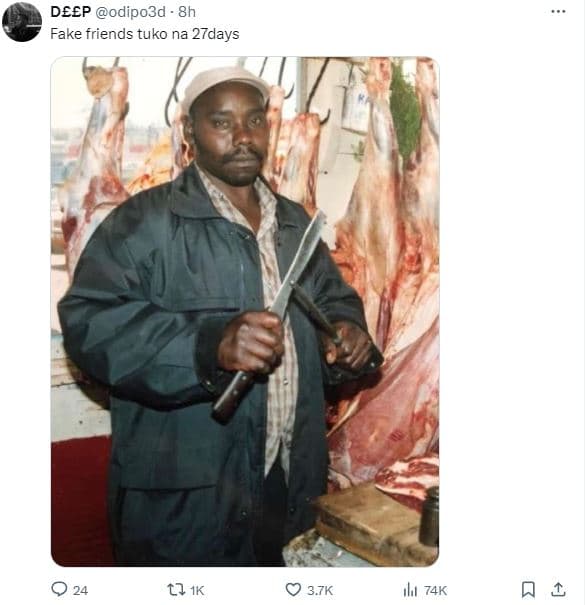Open the reply comment icon
This screenshot has height=605, width=585.
click(x=59, y=589)
